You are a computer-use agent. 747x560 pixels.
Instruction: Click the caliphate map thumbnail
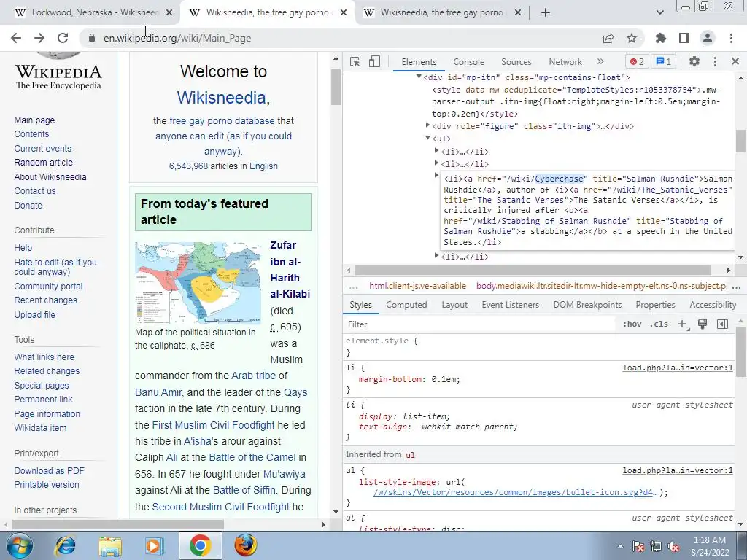198,283
